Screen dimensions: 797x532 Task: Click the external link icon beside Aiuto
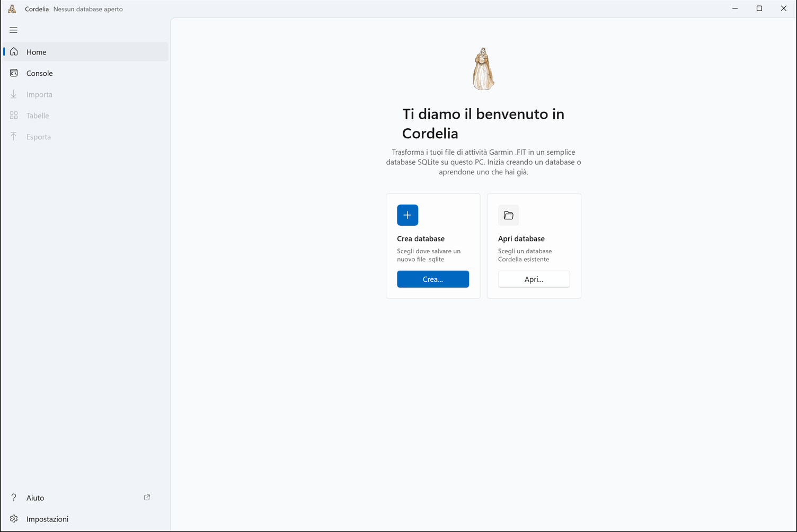pyautogui.click(x=147, y=498)
